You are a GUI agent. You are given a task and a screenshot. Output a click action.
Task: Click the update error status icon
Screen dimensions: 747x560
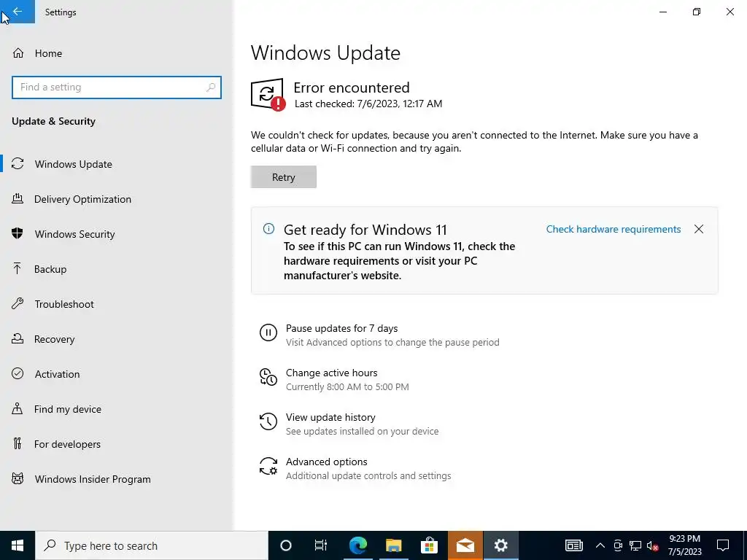point(268,94)
